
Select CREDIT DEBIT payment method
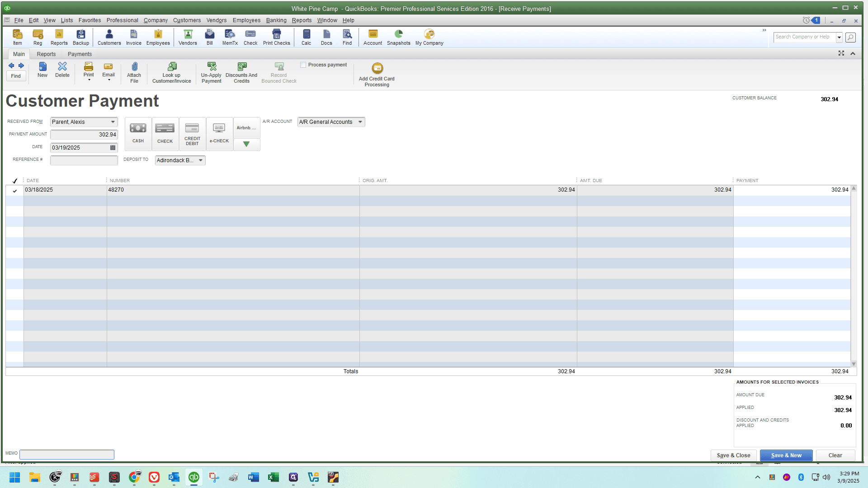(192, 134)
